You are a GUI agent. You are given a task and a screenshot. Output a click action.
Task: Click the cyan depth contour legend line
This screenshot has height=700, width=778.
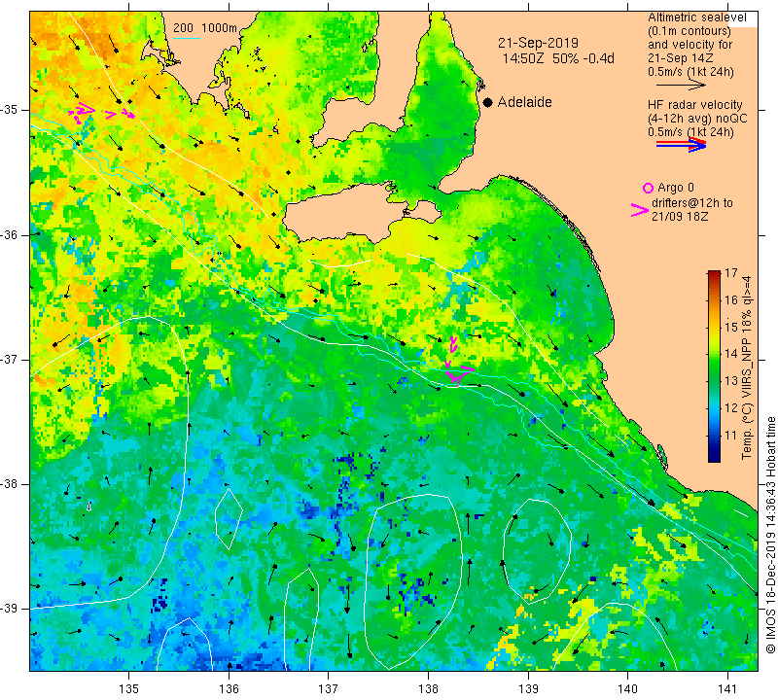pyautogui.click(x=187, y=38)
